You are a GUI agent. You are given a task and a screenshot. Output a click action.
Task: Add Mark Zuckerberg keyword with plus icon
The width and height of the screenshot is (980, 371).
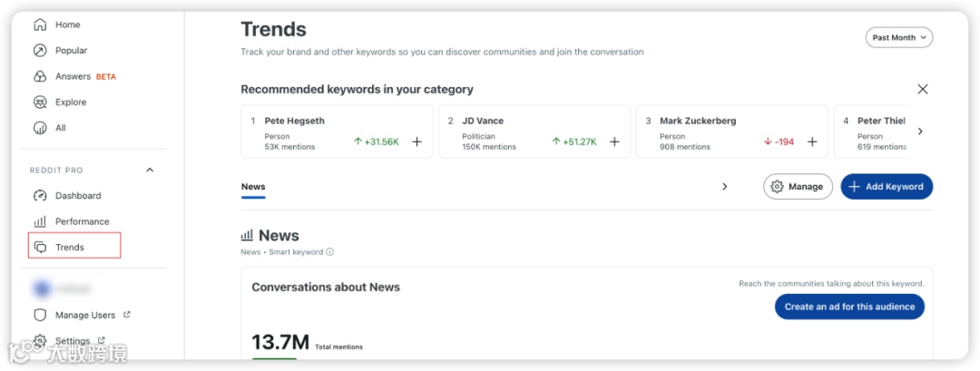(x=812, y=142)
